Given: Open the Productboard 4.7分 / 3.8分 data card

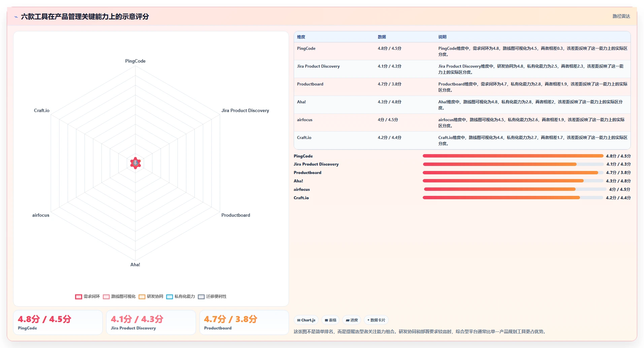Looking at the screenshot, I should coord(244,322).
